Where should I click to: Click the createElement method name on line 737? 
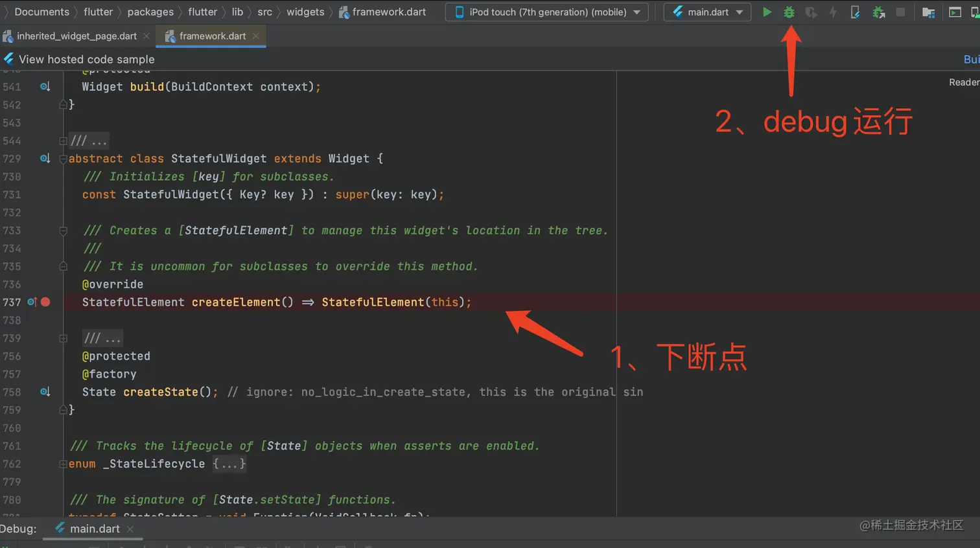pyautogui.click(x=236, y=302)
